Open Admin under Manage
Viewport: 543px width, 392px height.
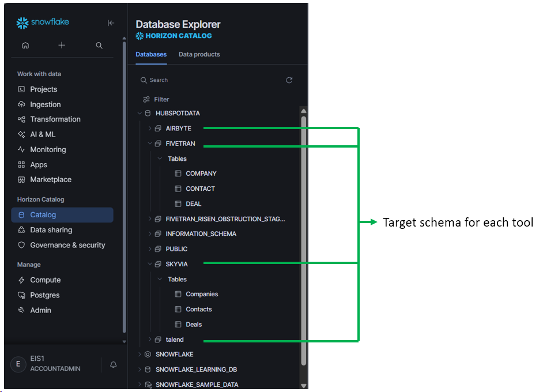[x=62, y=311]
